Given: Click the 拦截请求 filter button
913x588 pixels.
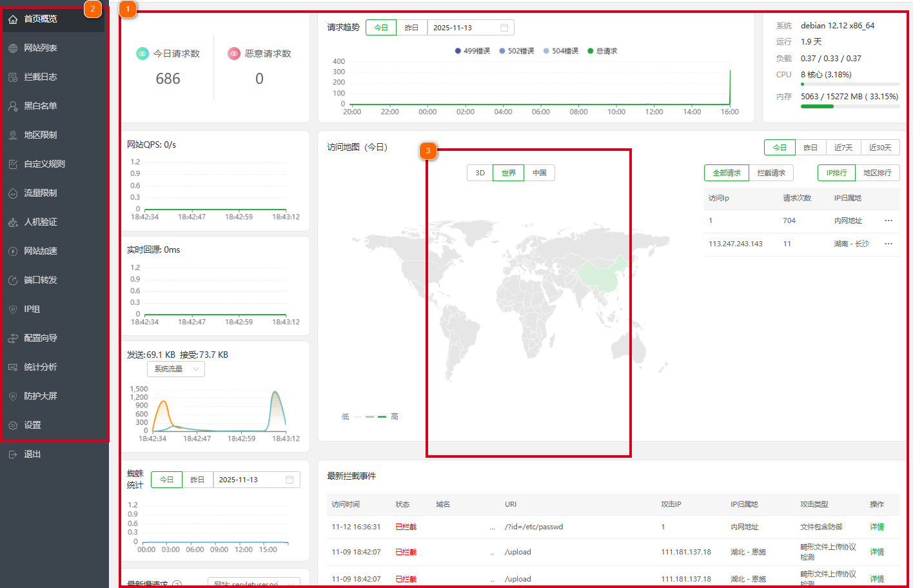Looking at the screenshot, I should 771,173.
